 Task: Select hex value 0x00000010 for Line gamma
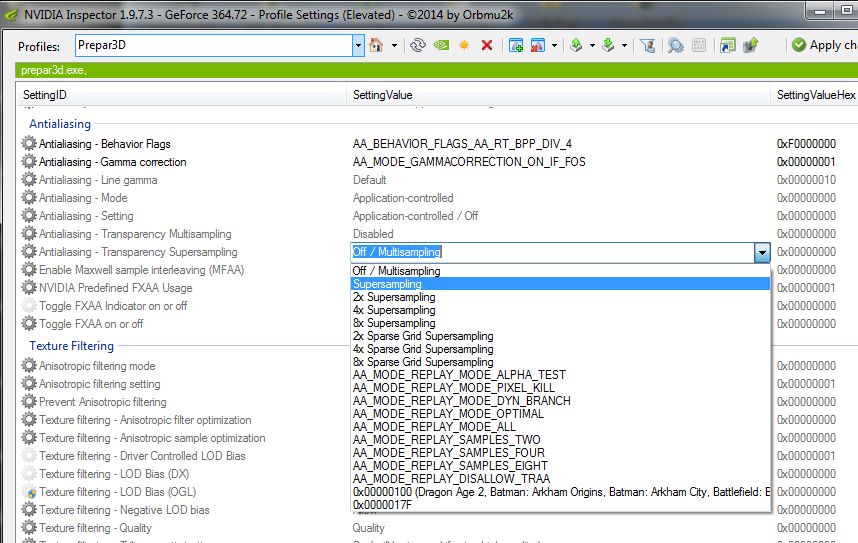pos(806,180)
